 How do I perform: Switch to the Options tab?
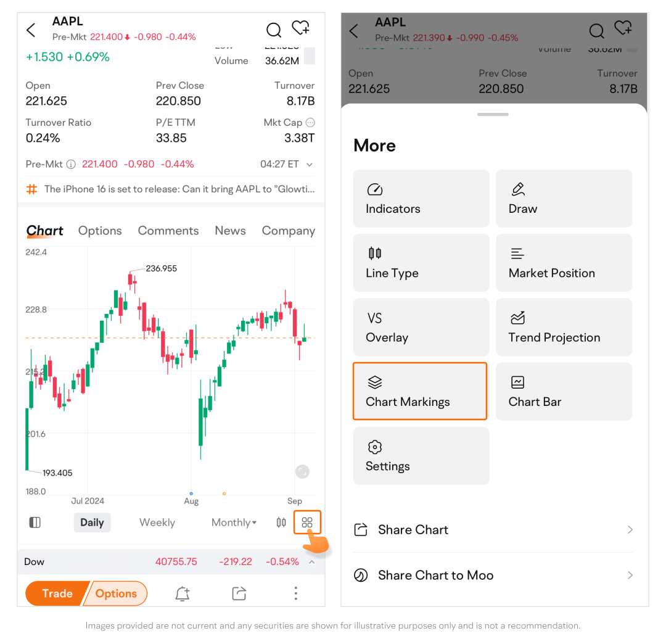click(100, 231)
